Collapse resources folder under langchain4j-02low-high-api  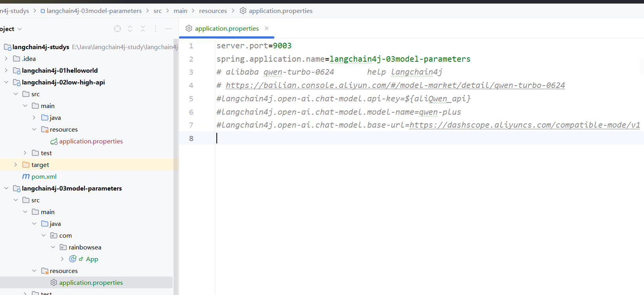point(34,129)
